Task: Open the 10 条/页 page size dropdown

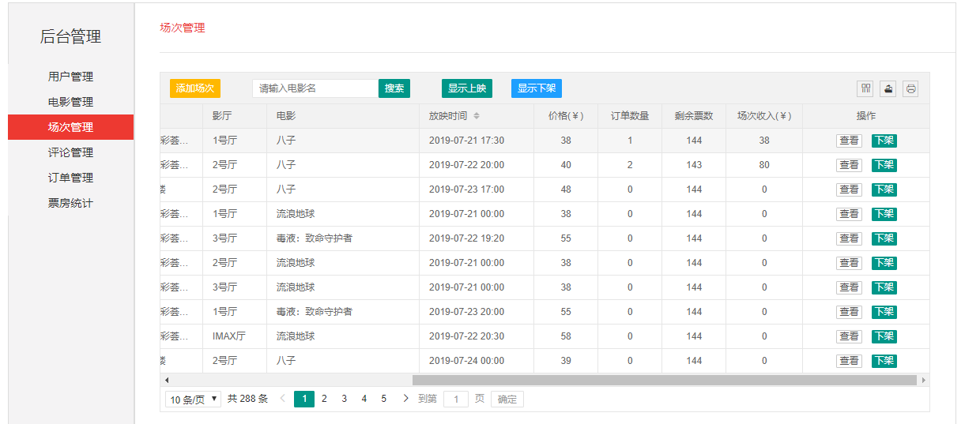Action: coord(193,400)
